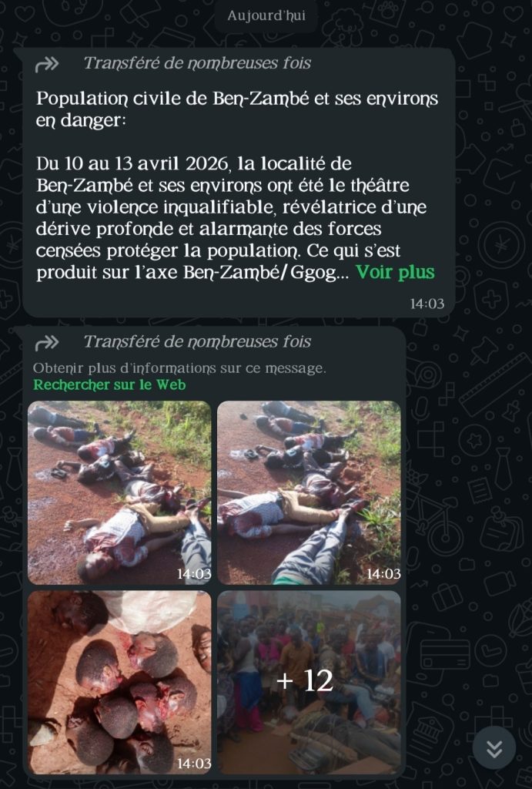Open the third photo in the album

(x=119, y=683)
